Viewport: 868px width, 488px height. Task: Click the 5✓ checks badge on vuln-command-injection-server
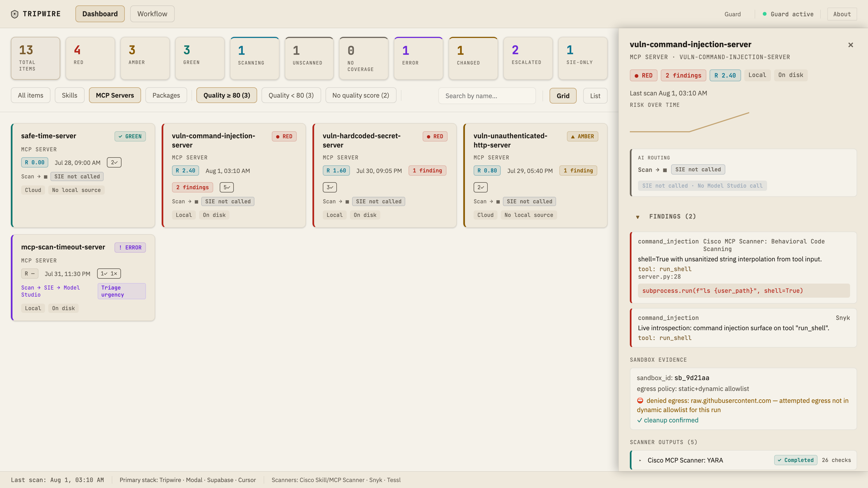(x=227, y=187)
